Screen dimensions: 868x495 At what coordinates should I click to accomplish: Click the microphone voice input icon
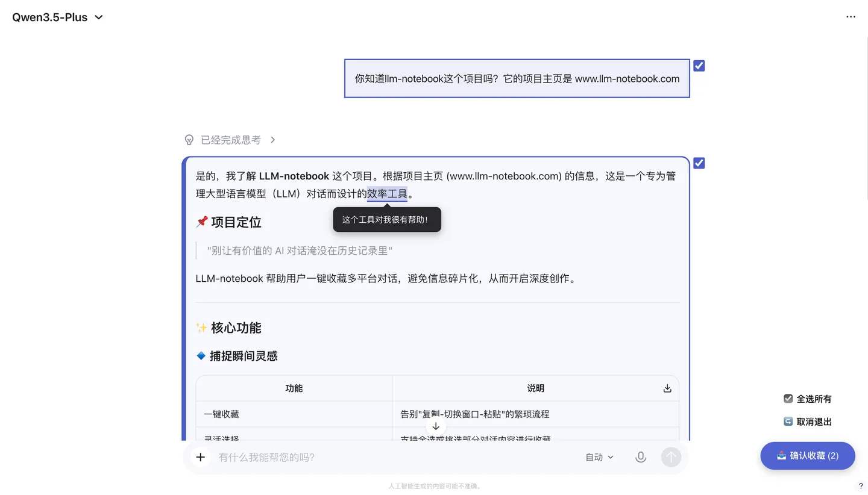641,457
